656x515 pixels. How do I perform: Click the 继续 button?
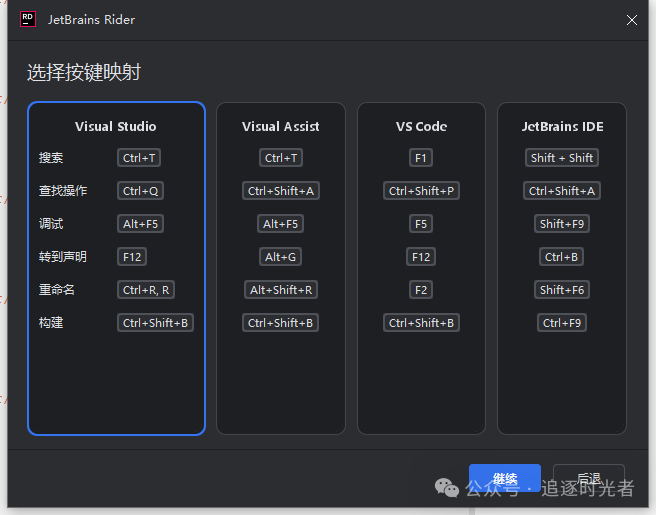tap(505, 478)
